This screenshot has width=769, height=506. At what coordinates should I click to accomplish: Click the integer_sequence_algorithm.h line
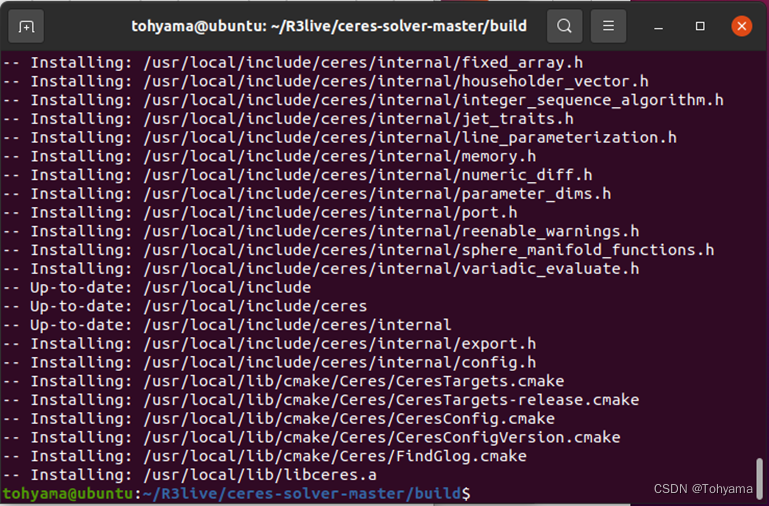[363, 100]
